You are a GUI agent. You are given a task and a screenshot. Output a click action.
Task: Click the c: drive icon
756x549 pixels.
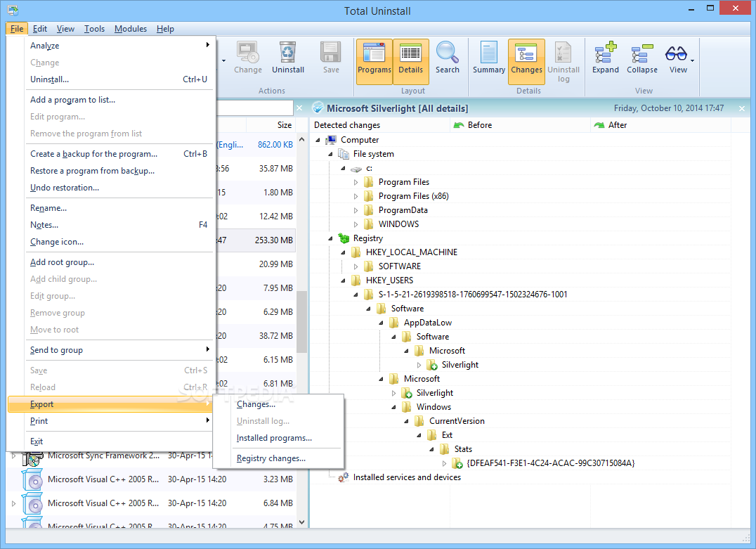coord(356,169)
